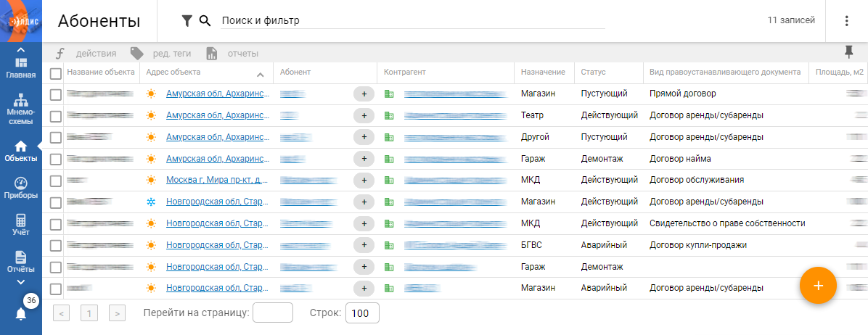This screenshot has height=335, width=868.
Task: Go to previous page arrow
Action: pos(61,313)
